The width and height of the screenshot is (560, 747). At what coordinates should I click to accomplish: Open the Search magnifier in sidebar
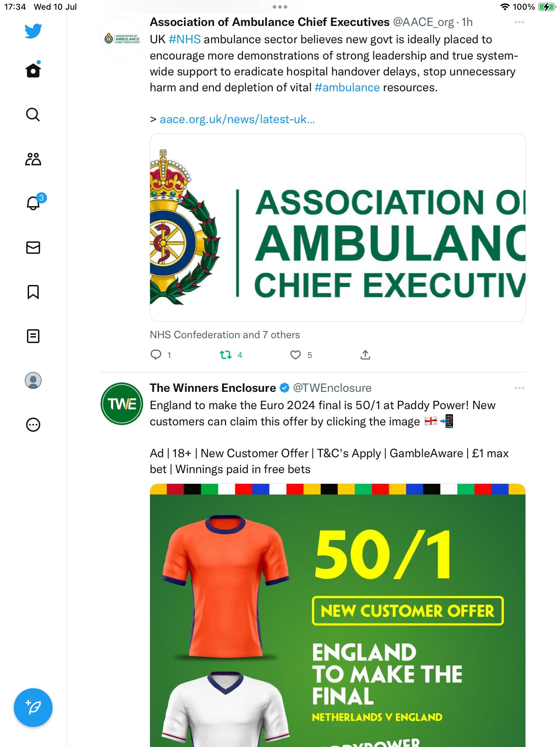[33, 115]
